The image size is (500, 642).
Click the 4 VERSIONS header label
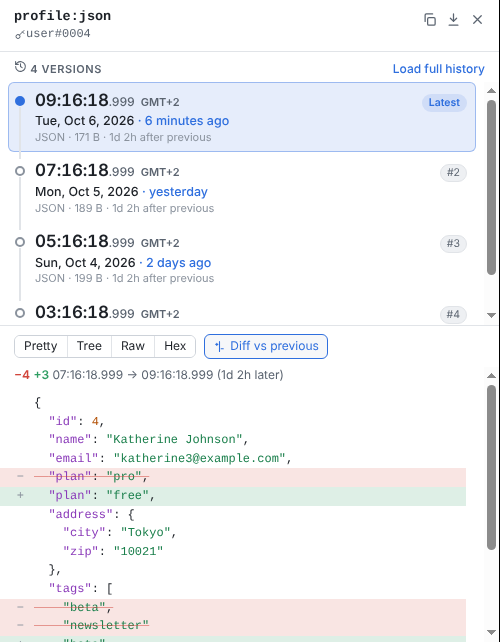[66, 69]
